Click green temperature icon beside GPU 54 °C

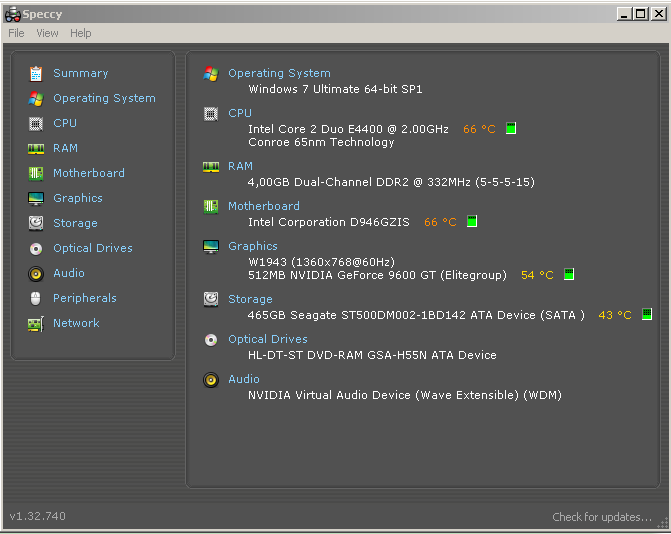pyautogui.click(x=569, y=274)
